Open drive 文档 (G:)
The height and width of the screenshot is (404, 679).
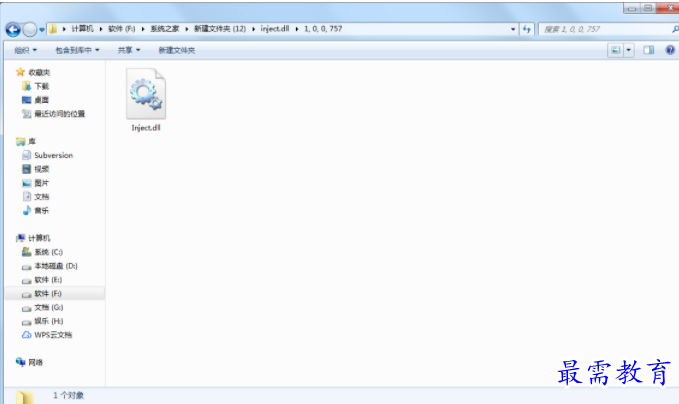coord(49,307)
